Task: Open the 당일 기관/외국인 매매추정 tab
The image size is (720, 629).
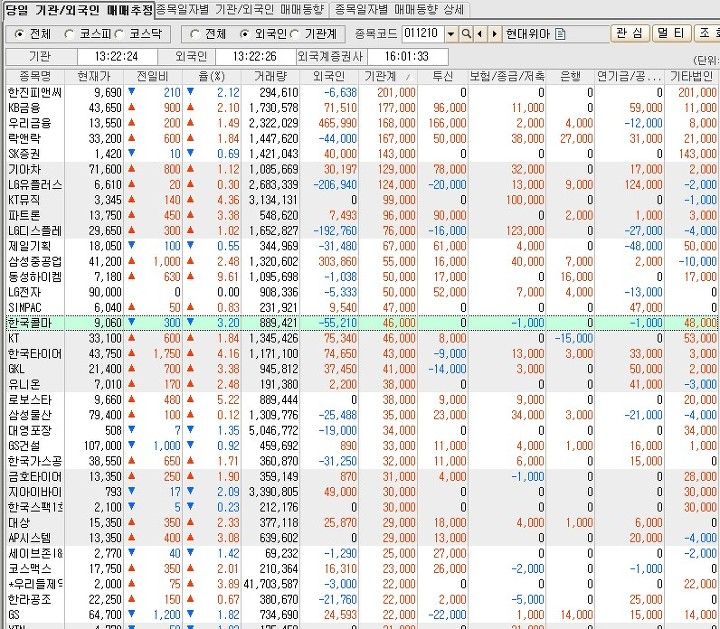Action: pyautogui.click(x=79, y=10)
